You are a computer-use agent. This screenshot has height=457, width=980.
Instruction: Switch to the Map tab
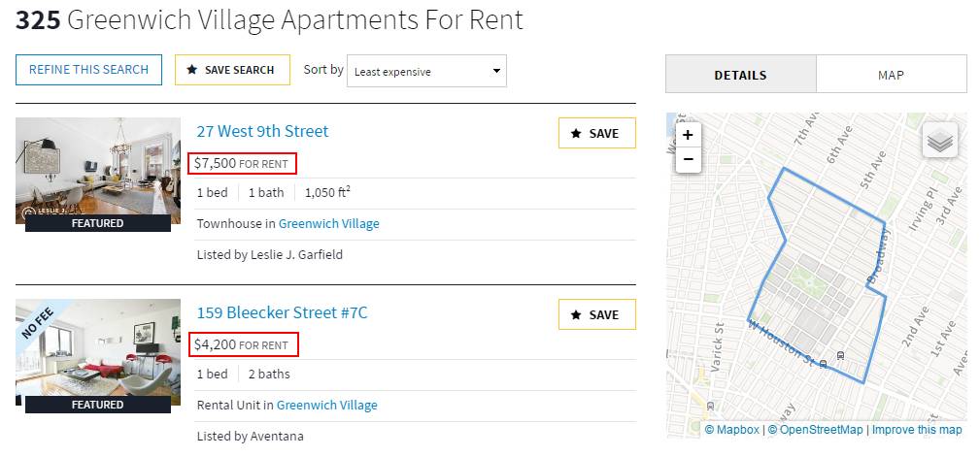[891, 75]
